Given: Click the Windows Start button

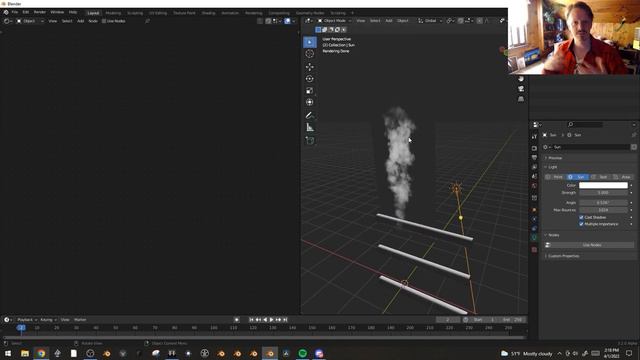Looking at the screenshot, I should [x=8, y=353].
